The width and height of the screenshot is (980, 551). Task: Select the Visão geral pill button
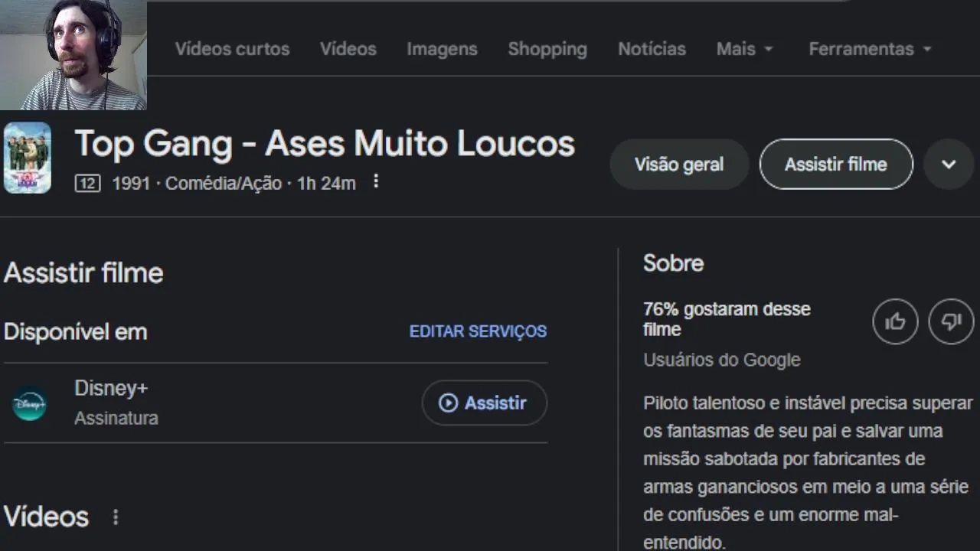coord(678,164)
